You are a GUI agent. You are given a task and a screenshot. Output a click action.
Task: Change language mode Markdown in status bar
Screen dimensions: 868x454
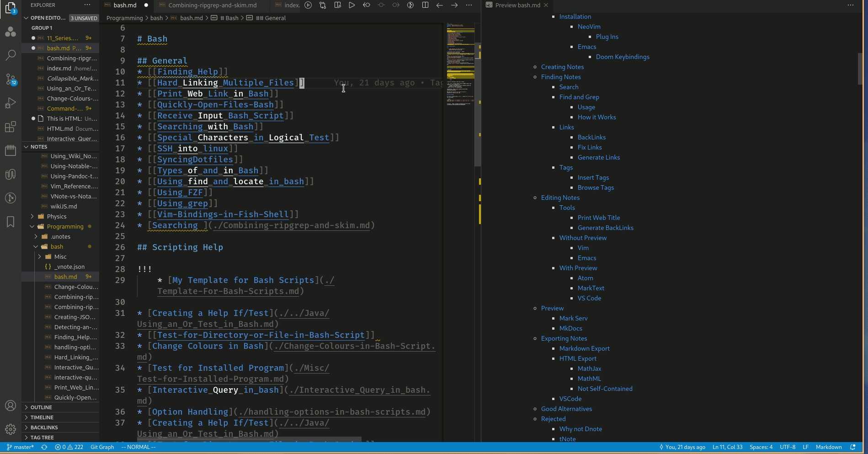click(x=828, y=447)
